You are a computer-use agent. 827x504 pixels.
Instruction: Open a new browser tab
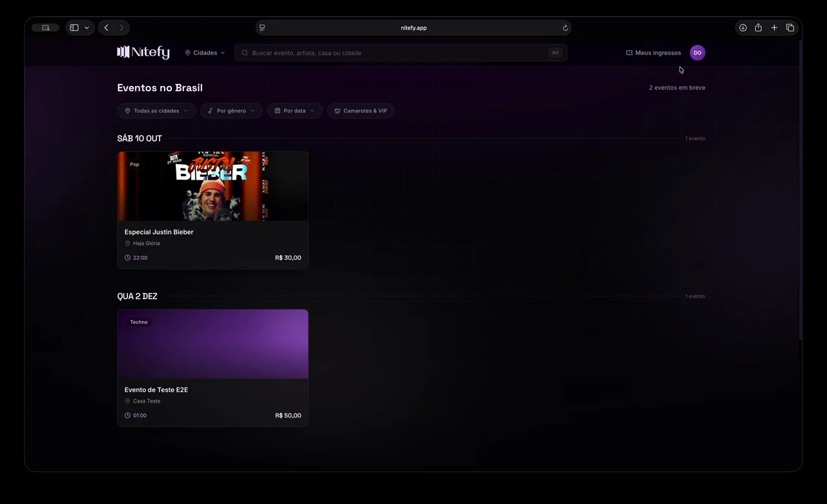click(774, 28)
